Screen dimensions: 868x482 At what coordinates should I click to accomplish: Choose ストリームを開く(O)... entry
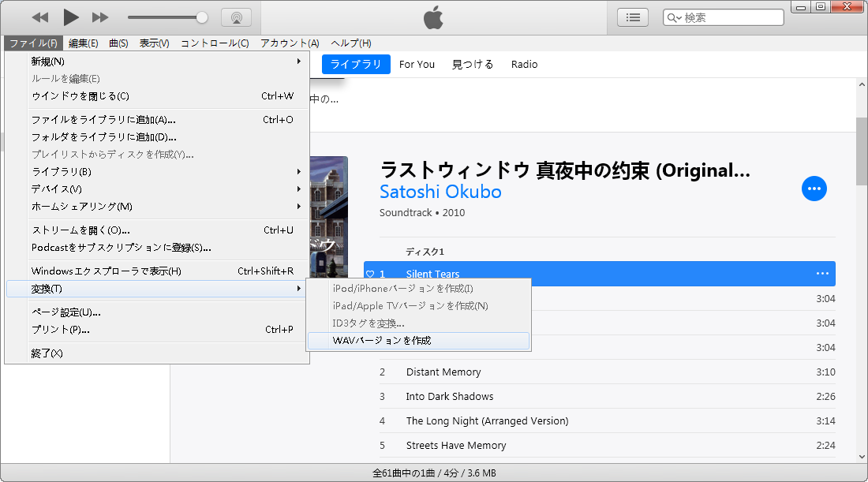[x=157, y=230]
